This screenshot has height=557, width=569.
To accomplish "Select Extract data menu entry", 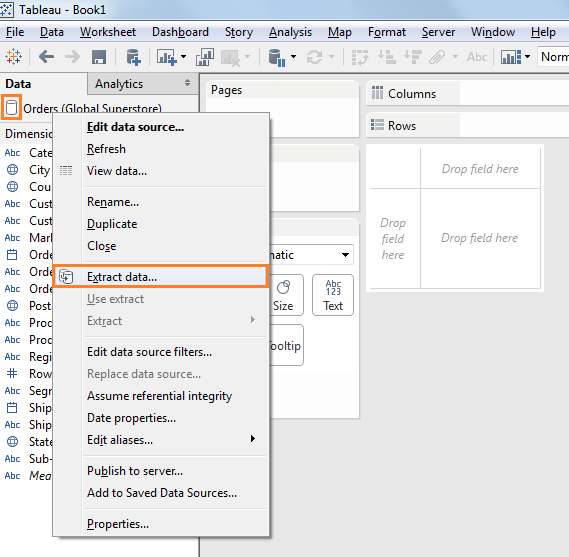I will pyautogui.click(x=161, y=277).
